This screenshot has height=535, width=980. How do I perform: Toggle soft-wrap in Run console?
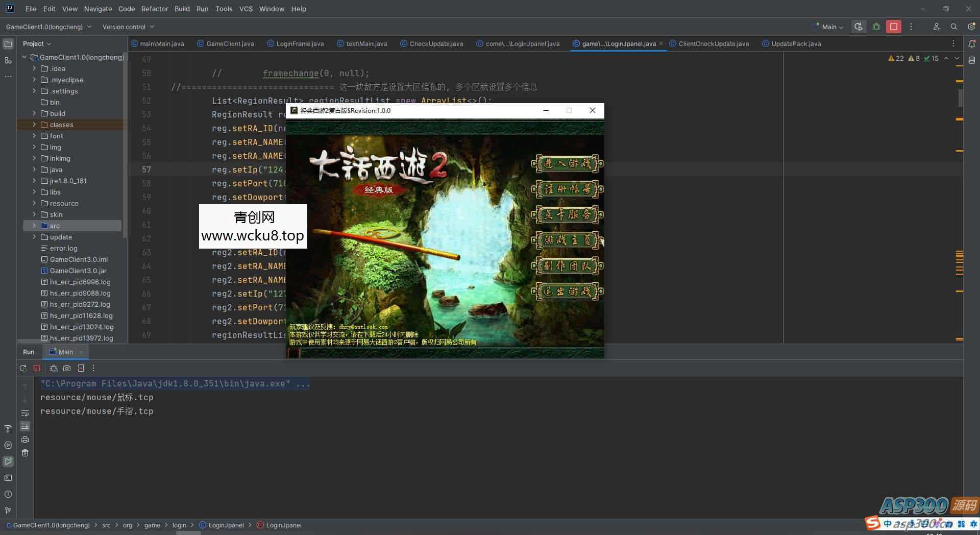coord(25,413)
